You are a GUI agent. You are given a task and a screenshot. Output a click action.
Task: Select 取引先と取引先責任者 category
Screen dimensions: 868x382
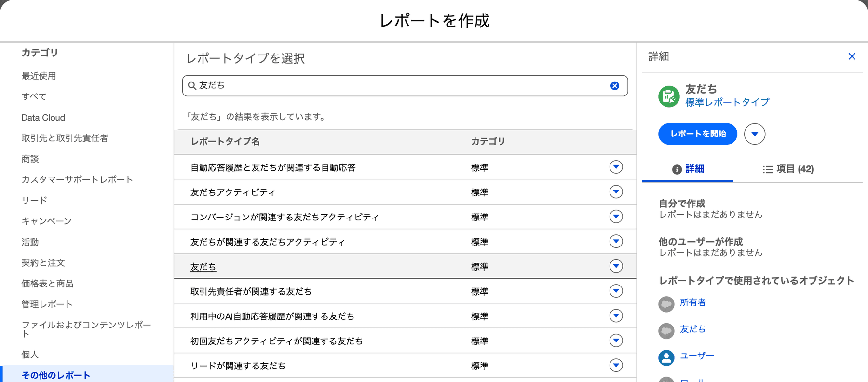(x=65, y=138)
